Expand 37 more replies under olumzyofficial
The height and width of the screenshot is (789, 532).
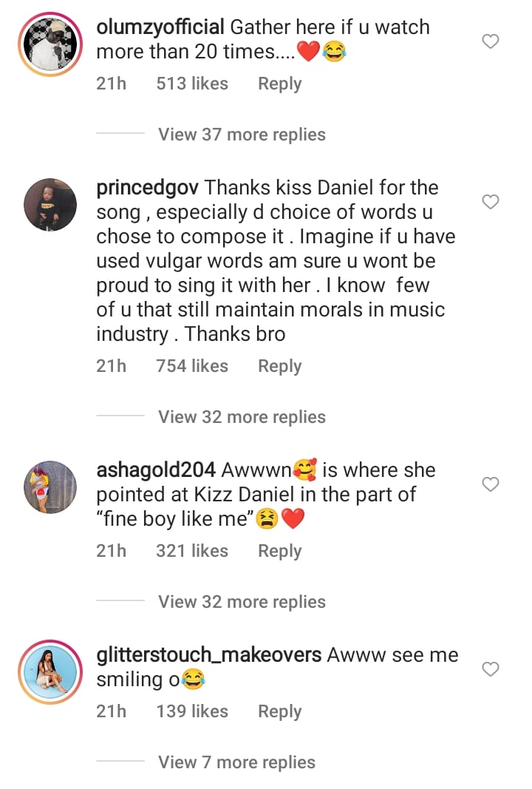pyautogui.click(x=242, y=135)
